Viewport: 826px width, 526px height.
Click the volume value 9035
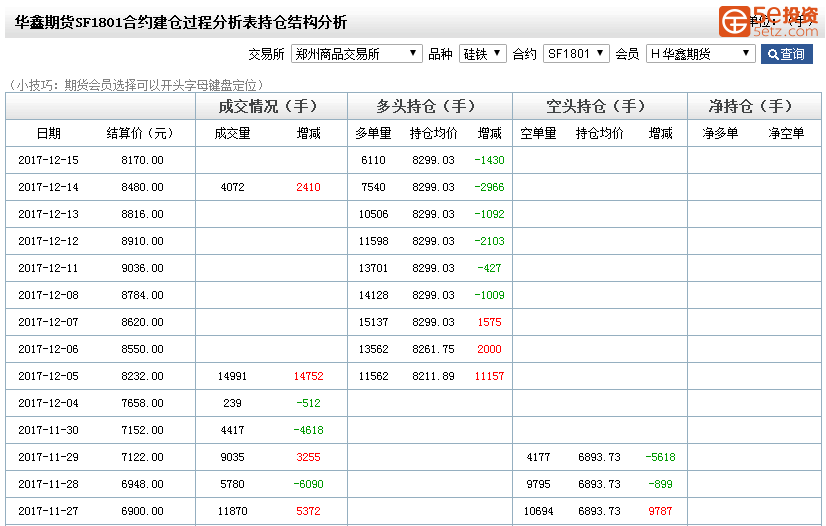coord(232,457)
